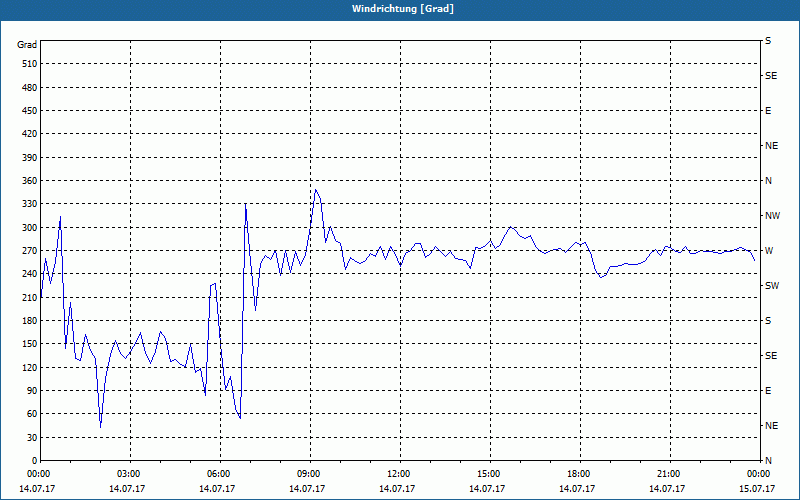Click the 00:00 label above 15.07.17
This screenshot has height=500, width=800.
pos(758,474)
